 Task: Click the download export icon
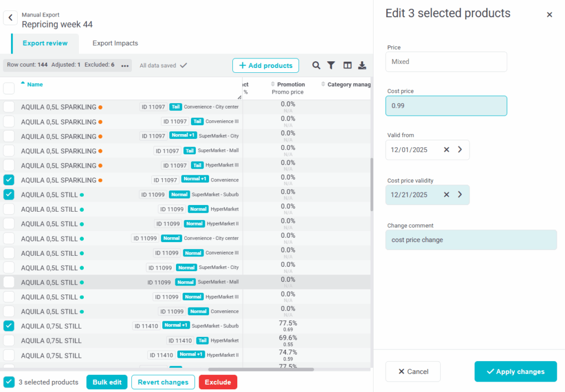tap(362, 66)
